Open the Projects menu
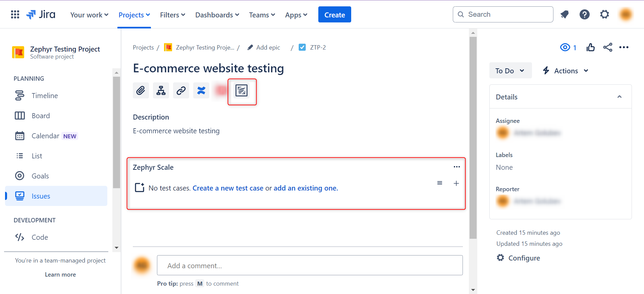 [x=134, y=15]
